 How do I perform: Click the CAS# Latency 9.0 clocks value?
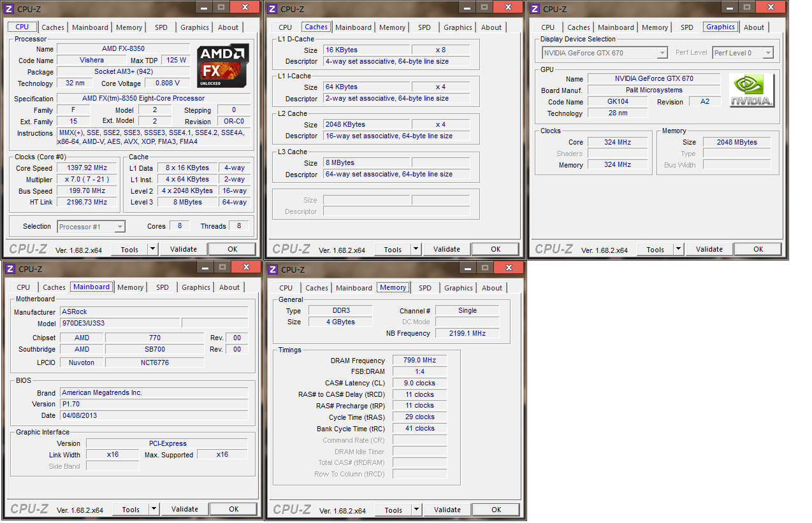419,383
